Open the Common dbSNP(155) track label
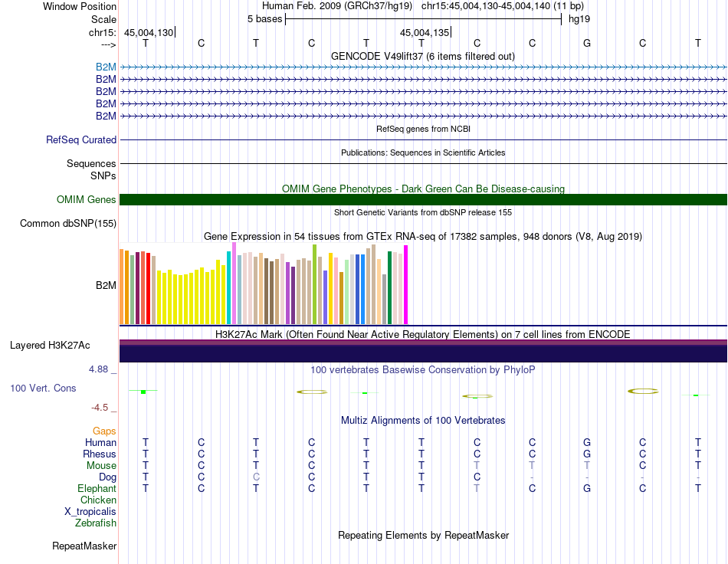728x564 pixels. coord(68,223)
